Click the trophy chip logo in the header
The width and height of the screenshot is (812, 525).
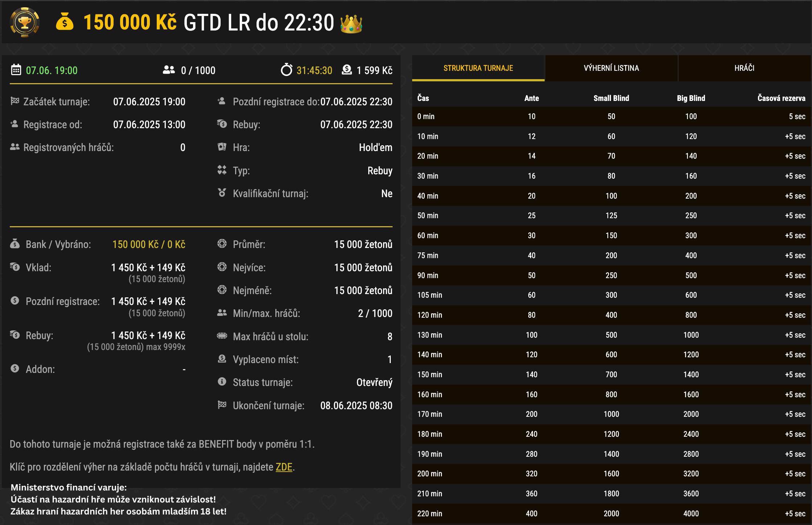tap(24, 22)
